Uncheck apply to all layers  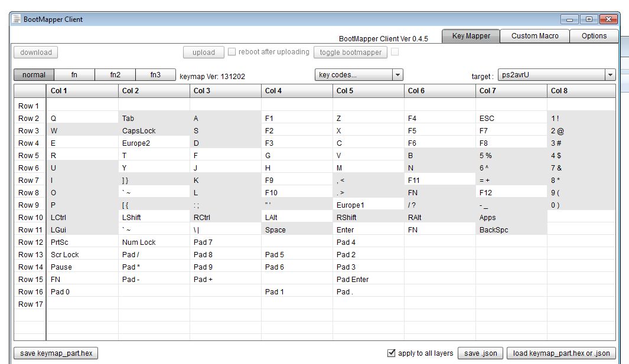coord(391,353)
